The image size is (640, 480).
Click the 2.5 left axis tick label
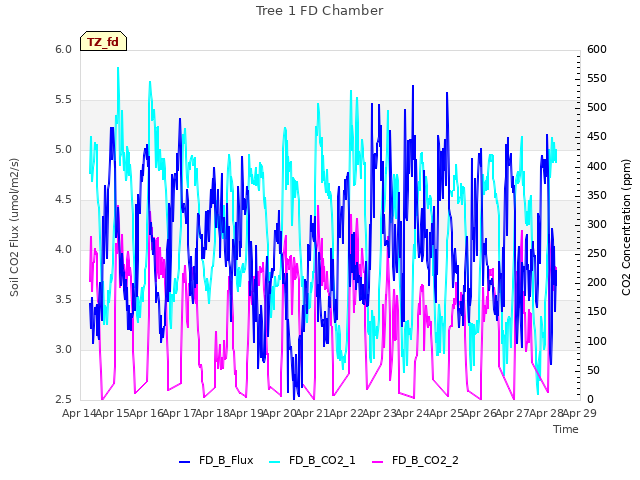(63, 400)
